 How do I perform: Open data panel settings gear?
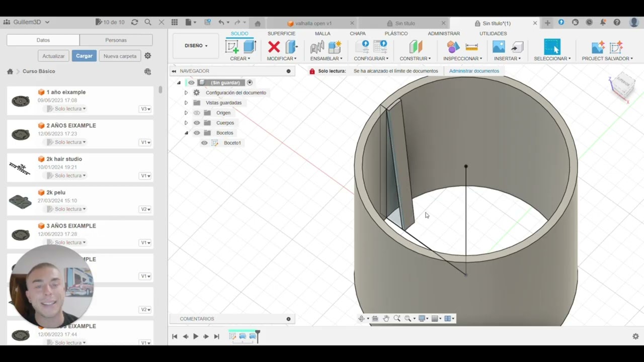coord(148,56)
